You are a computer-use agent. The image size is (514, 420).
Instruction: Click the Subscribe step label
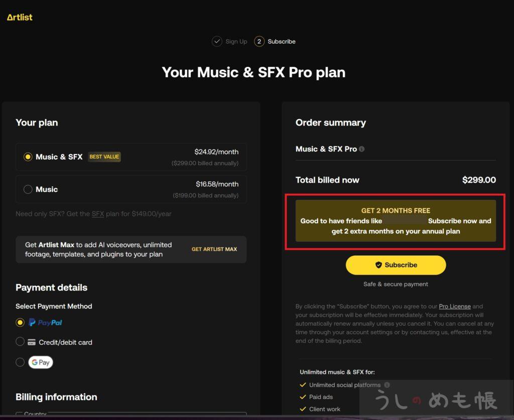coord(282,42)
